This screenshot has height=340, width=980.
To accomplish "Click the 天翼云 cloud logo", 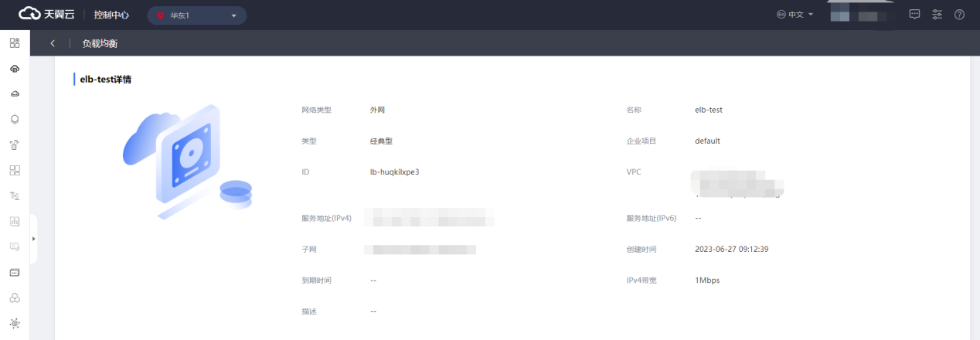I will pyautogui.click(x=46, y=15).
